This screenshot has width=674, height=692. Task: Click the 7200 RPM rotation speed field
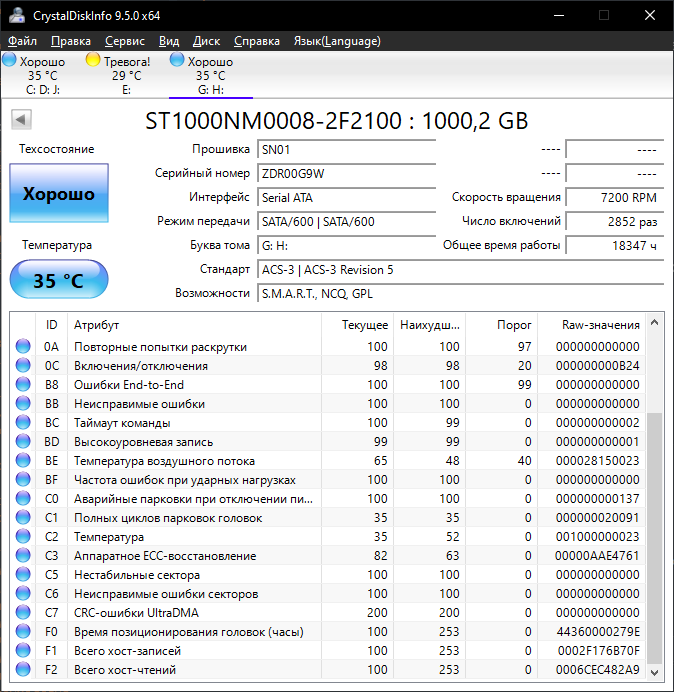coord(615,197)
